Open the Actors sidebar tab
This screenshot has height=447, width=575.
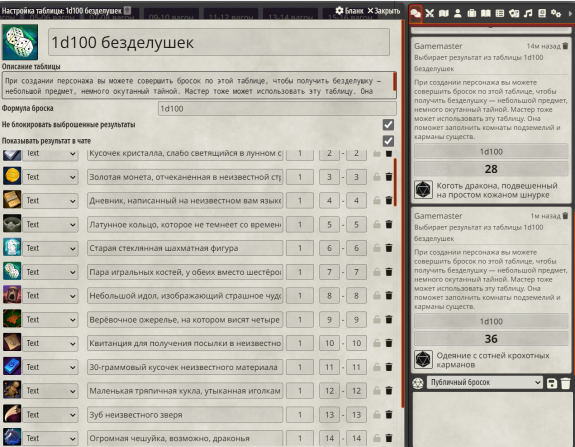458,14
